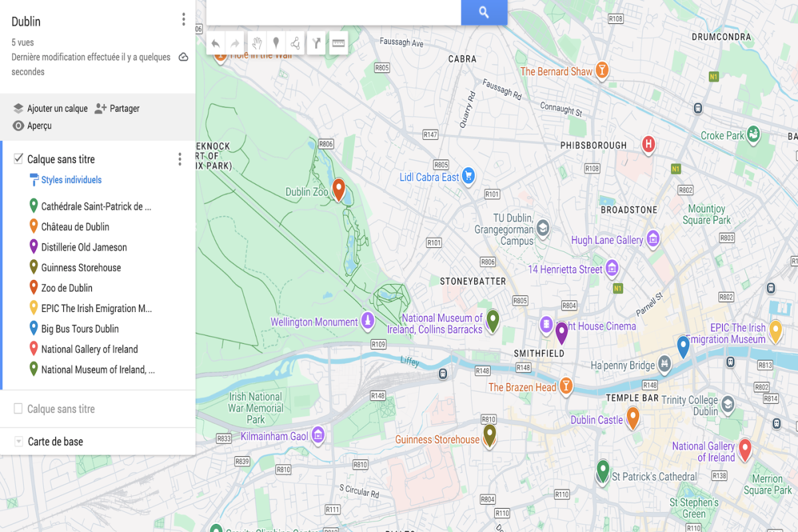The height and width of the screenshot is (532, 798).
Task: Select the hand pan tool
Action: pos(256,44)
